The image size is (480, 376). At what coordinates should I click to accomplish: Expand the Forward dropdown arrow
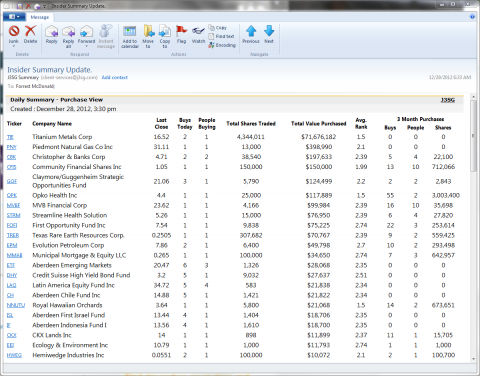[86, 46]
